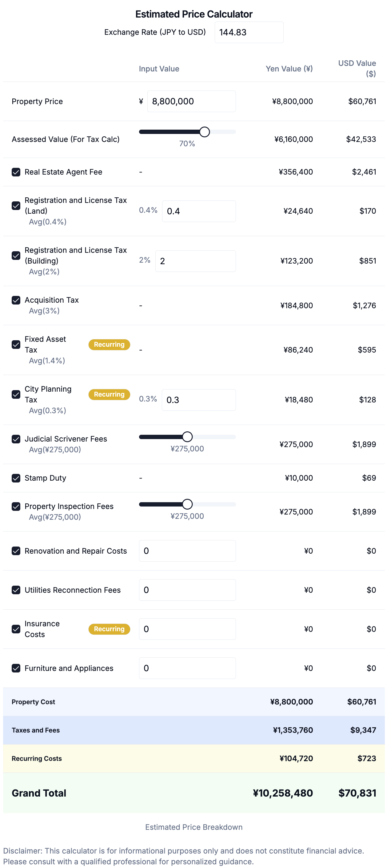The height and width of the screenshot is (868, 387).
Task: Edit the Land registration tax rate field
Action: pos(198,211)
